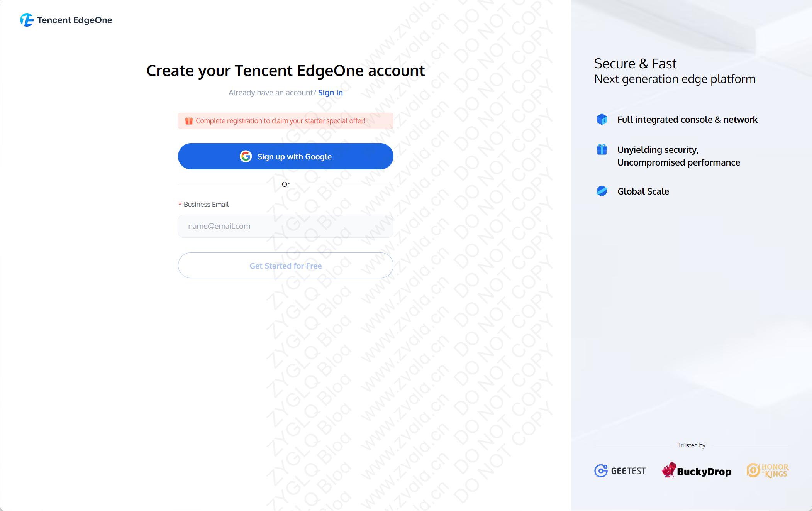Click Unyielding security feature text
The width and height of the screenshot is (812, 511).
[679, 156]
